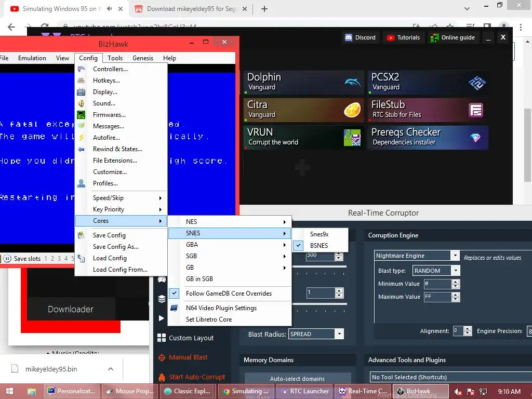This screenshot has width=532, height=399.
Task: Click the VRUN corrupt the world icon
Action: pyautogui.click(x=352, y=137)
